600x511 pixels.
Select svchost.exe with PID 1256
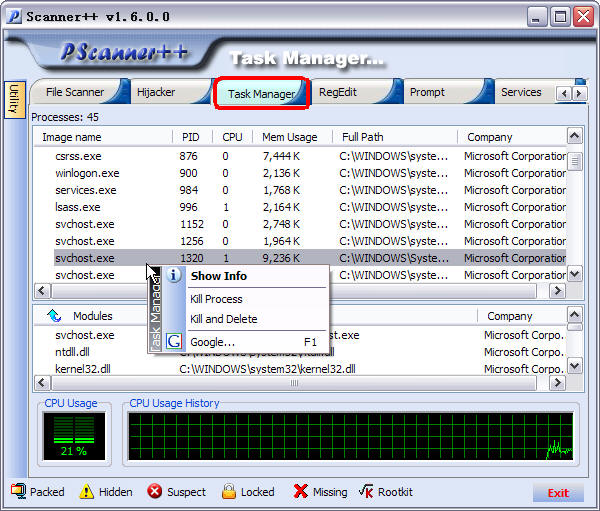click(x=300, y=241)
